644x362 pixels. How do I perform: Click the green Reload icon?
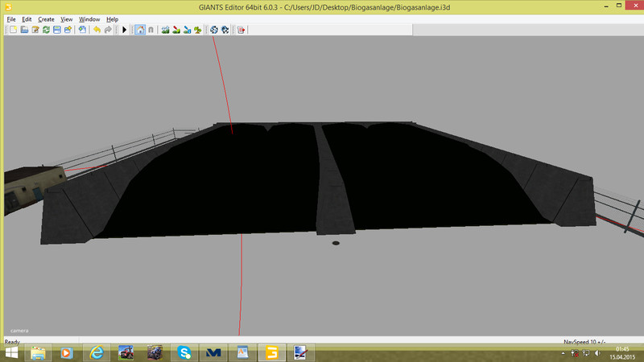(47, 30)
